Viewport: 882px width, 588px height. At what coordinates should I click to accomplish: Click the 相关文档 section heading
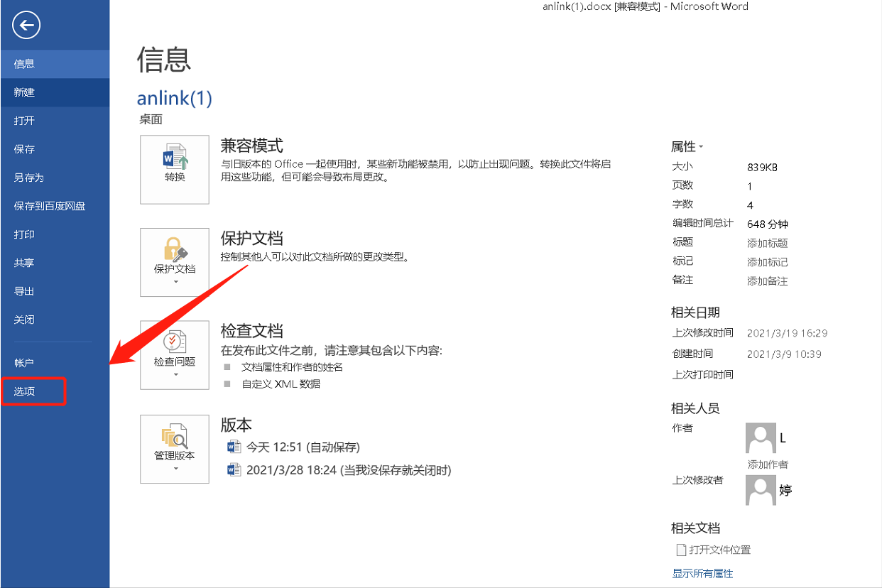click(x=695, y=528)
